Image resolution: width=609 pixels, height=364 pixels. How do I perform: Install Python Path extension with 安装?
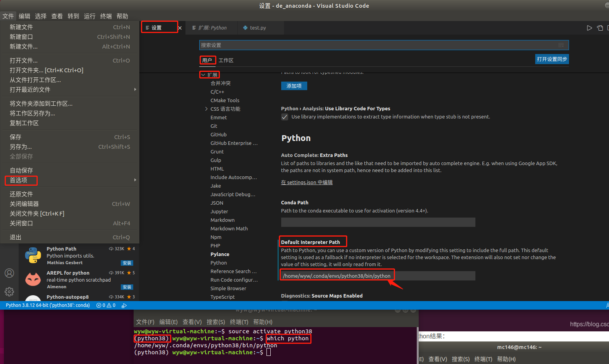tap(127, 263)
